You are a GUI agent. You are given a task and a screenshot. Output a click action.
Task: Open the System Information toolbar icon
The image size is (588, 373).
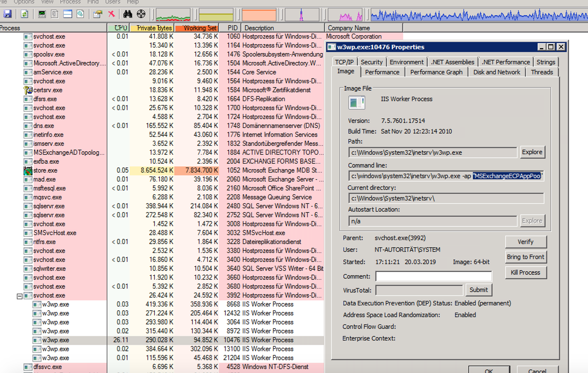(42, 14)
